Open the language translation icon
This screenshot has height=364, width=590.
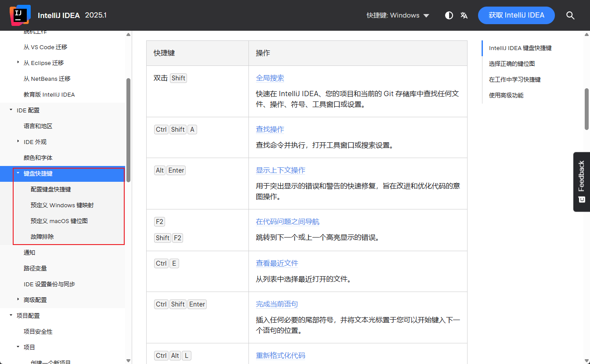click(x=464, y=15)
